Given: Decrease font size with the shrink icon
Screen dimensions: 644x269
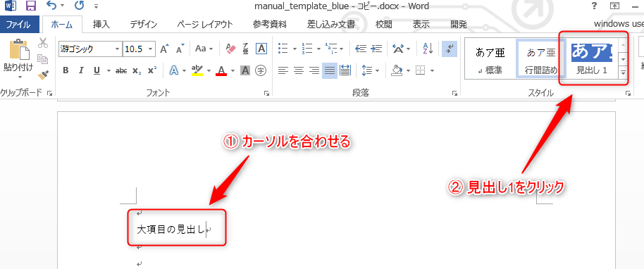Looking at the screenshot, I should point(180,49).
